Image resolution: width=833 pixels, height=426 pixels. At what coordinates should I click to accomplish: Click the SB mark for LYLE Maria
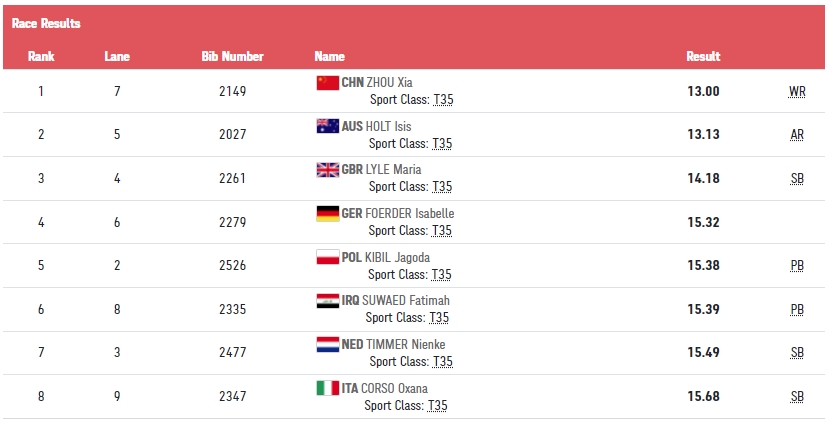(x=797, y=179)
